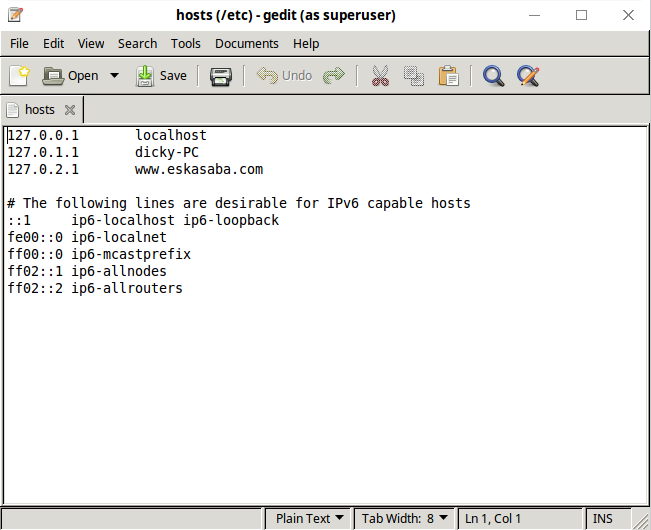
Task: Close the gedit window
Action: point(628,15)
